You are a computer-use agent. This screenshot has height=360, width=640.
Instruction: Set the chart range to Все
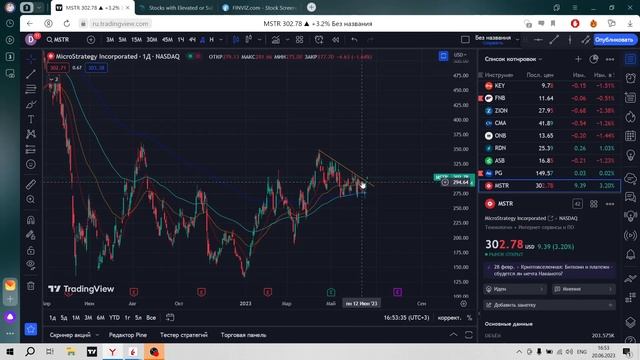(x=151, y=318)
